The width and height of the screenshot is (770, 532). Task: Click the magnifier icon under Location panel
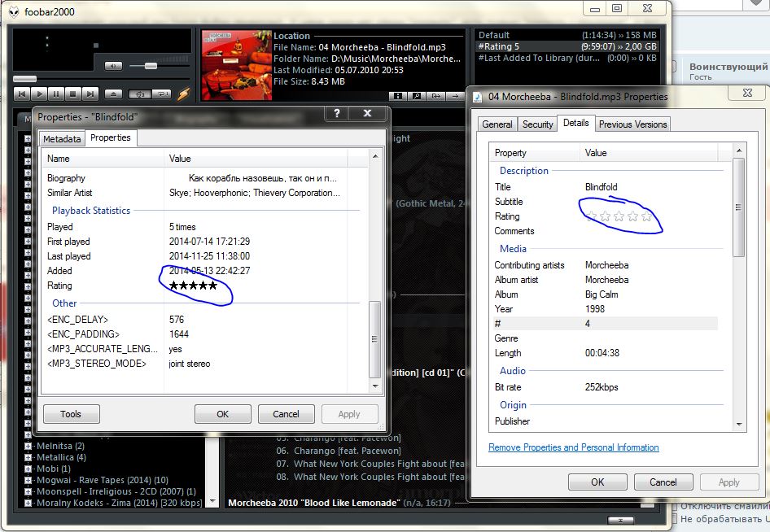tap(417, 95)
